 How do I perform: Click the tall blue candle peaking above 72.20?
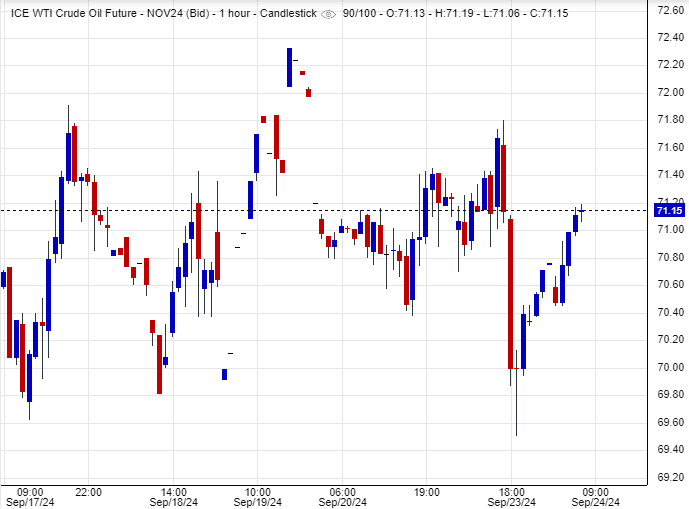point(289,67)
